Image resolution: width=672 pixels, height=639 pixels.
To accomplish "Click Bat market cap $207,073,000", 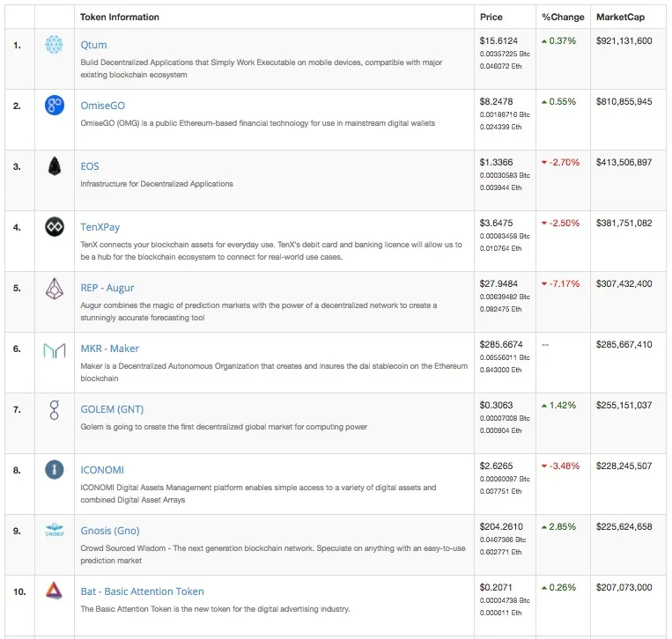I will [624, 588].
